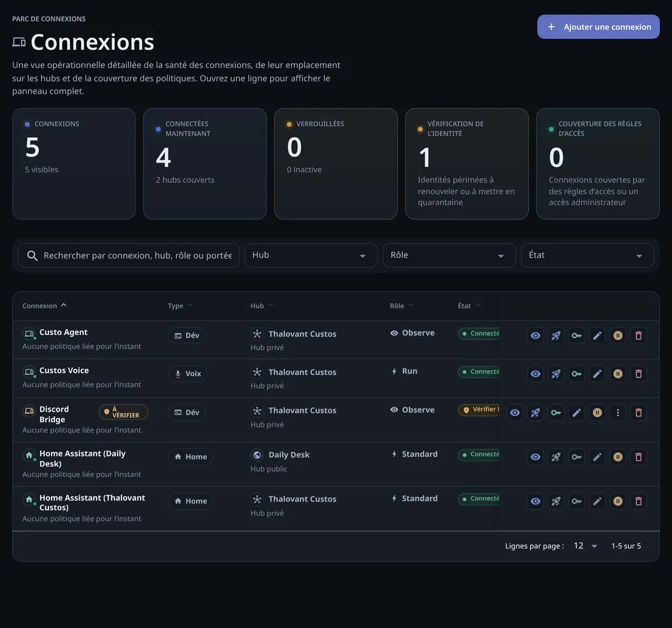
Task: Click key icon in Home Assistant (Daily Desk) row
Action: [x=576, y=457]
